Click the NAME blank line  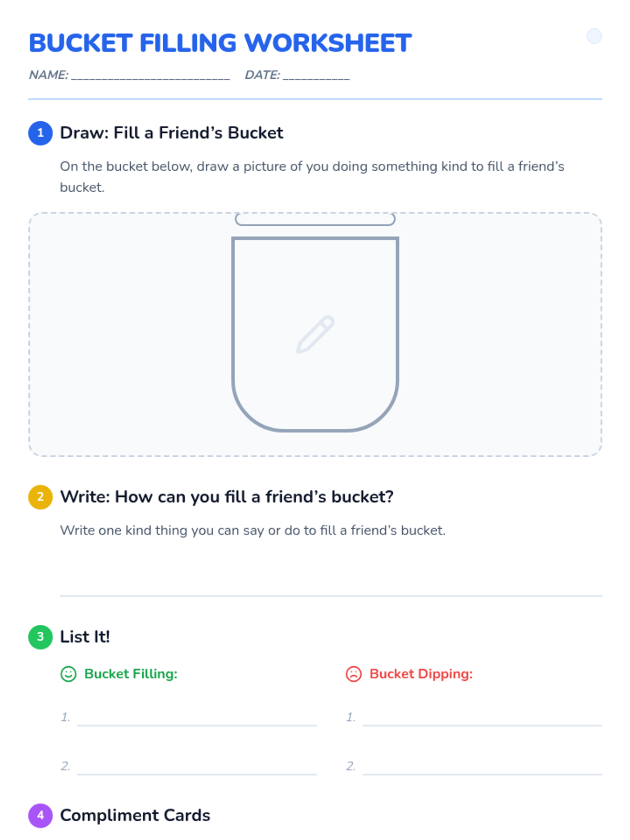tap(151, 76)
